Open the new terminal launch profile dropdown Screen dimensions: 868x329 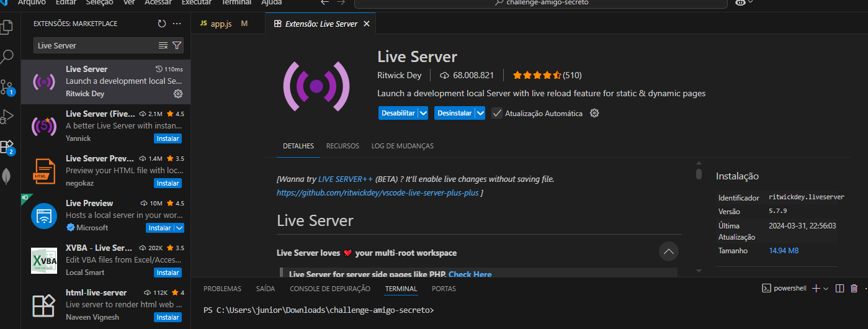(826, 288)
